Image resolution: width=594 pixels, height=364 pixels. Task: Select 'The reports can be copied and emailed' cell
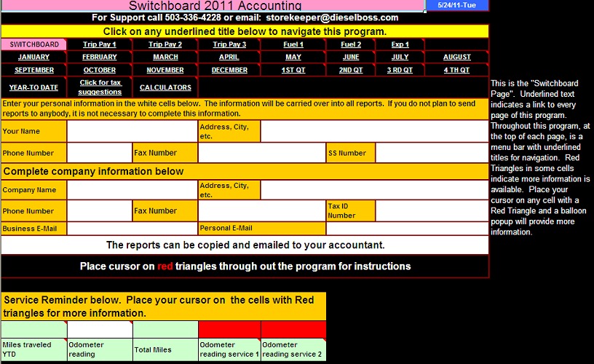[245, 245]
